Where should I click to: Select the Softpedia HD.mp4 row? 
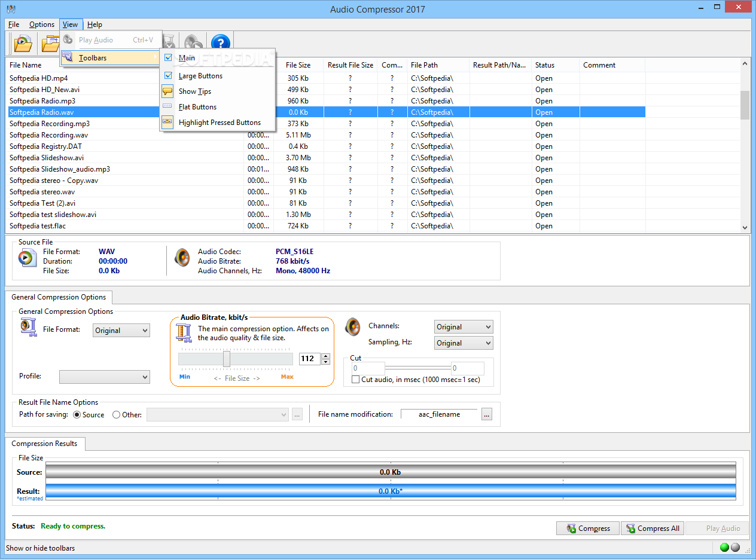pos(327,78)
